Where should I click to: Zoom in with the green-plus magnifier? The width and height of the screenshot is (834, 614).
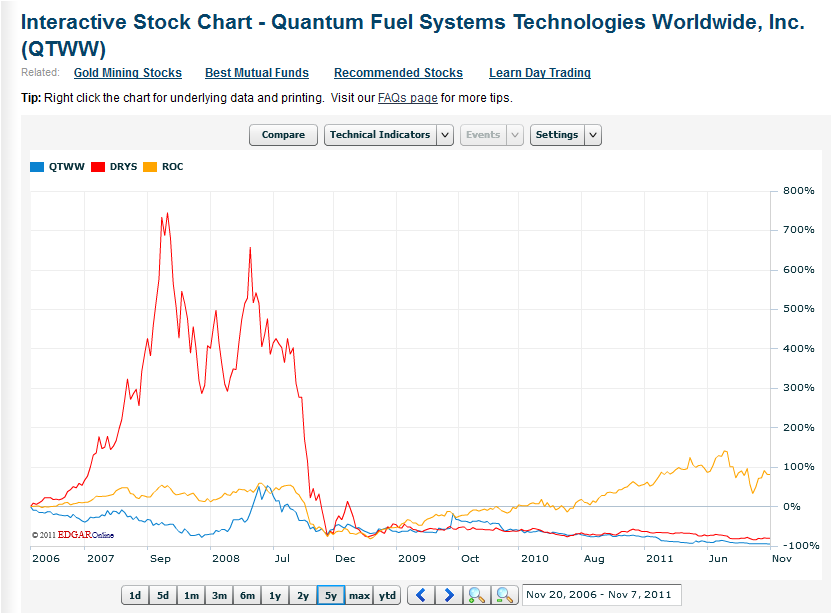pos(477,595)
